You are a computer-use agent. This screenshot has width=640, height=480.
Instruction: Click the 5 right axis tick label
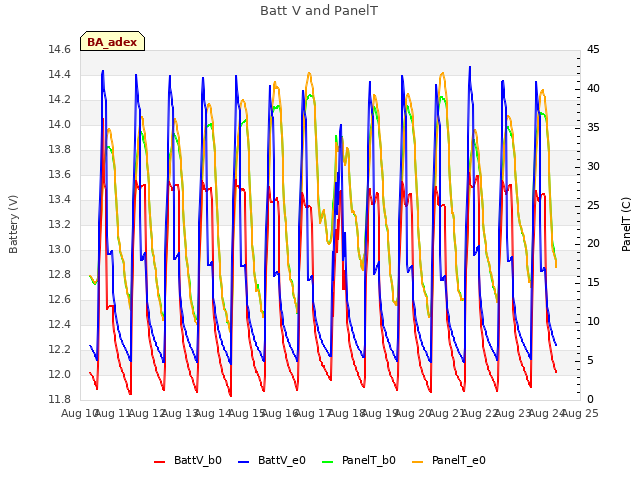(x=590, y=361)
